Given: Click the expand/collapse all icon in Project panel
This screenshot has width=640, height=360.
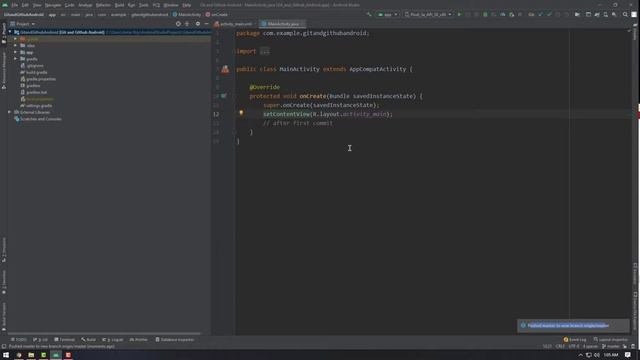Looking at the screenshot, I should (x=187, y=24).
